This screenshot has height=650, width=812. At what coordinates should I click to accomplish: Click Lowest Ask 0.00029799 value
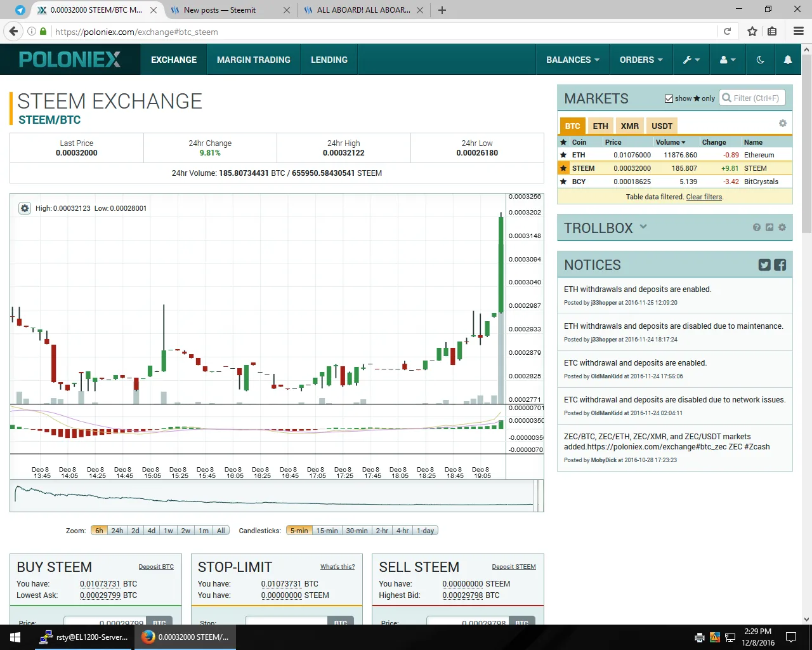coord(101,595)
